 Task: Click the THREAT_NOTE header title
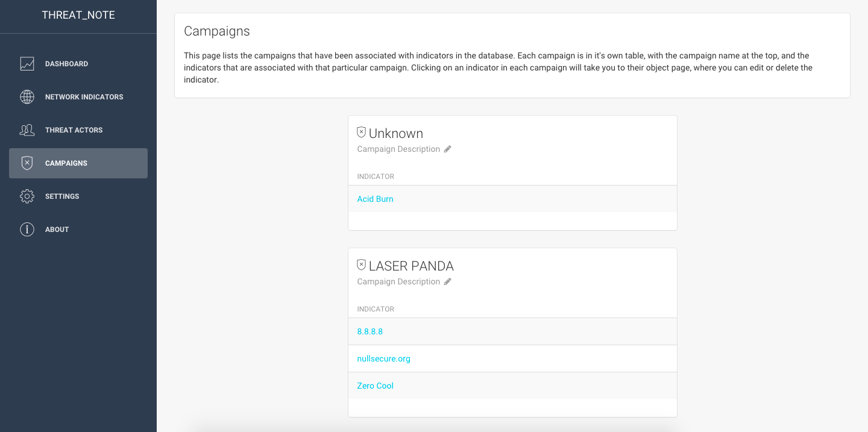78,16
